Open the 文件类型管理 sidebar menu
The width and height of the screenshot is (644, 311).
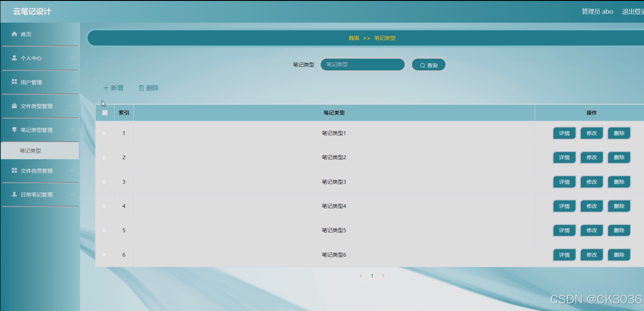(x=39, y=106)
